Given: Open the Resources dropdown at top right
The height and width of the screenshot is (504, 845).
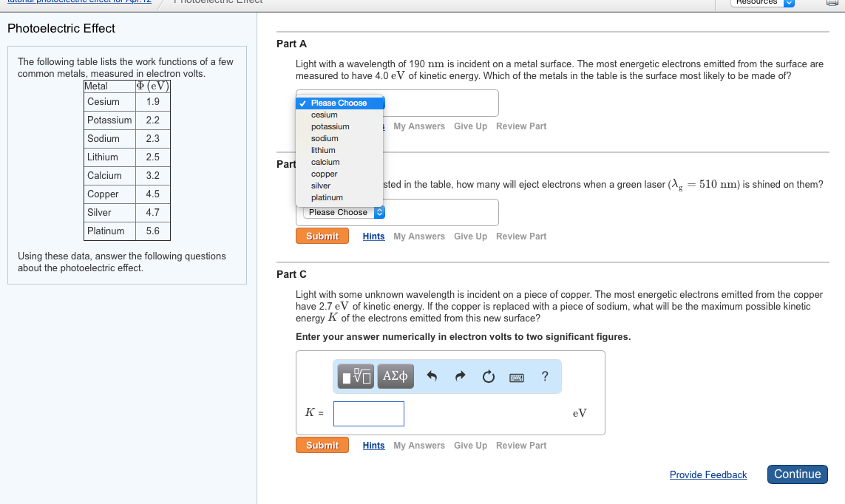Looking at the screenshot, I should 761,3.
